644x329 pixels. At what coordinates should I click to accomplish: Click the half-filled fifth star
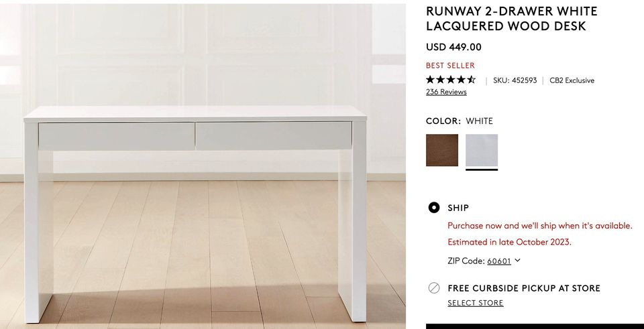pos(471,80)
